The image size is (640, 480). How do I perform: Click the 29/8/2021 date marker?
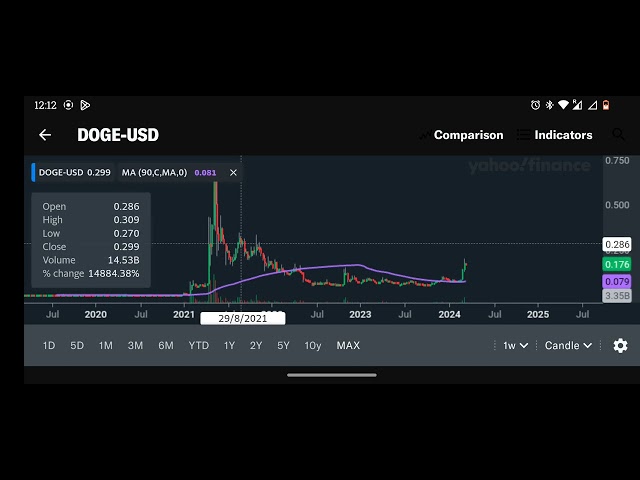pos(242,318)
